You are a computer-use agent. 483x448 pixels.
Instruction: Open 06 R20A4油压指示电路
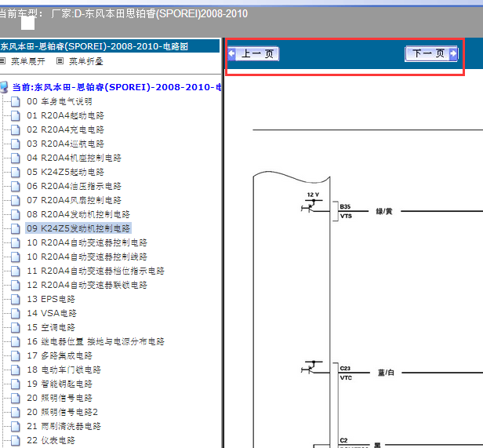click(x=74, y=186)
